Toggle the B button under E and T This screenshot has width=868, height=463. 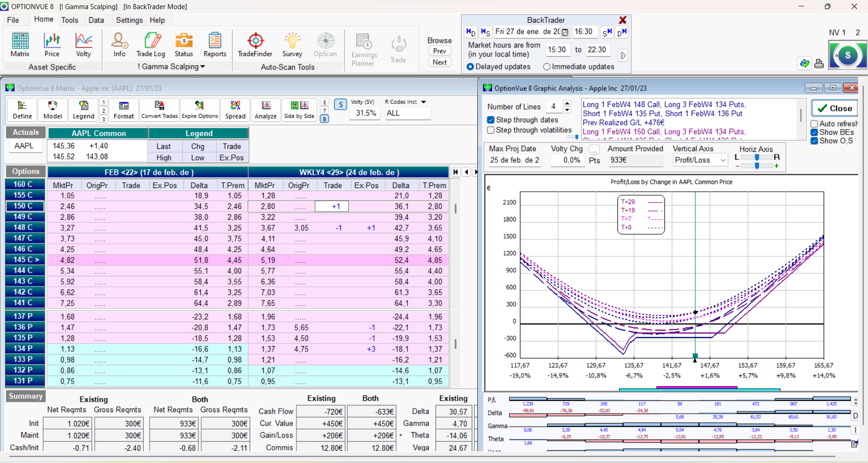(x=325, y=119)
